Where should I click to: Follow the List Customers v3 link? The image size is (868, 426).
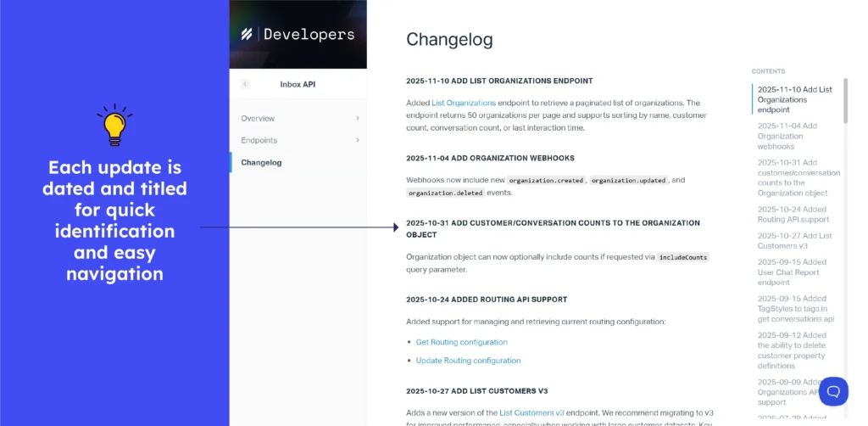click(531, 412)
